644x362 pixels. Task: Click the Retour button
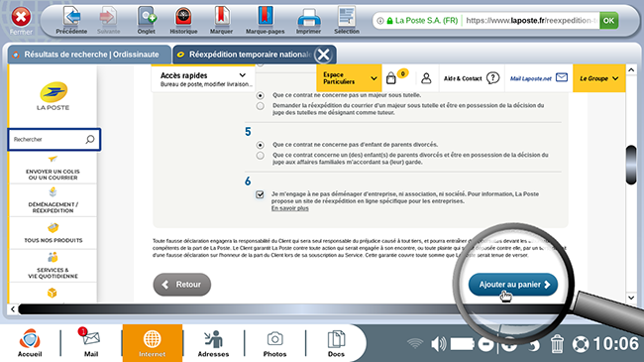(x=182, y=285)
